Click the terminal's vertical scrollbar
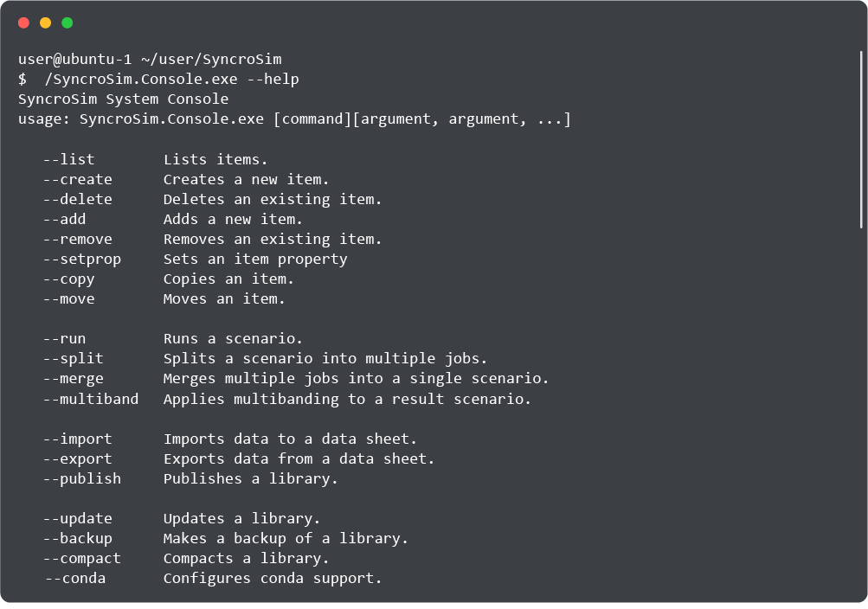 point(861,138)
